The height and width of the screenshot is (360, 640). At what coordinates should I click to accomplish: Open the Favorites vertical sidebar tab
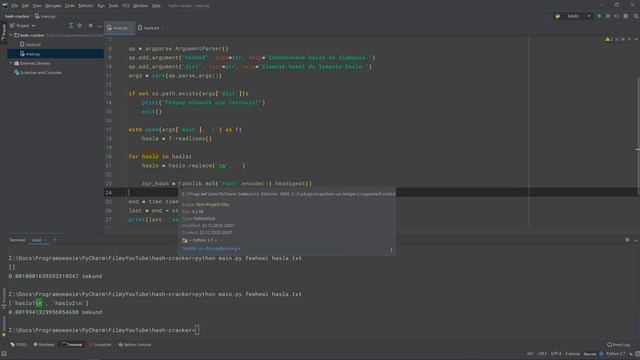(x=4, y=326)
